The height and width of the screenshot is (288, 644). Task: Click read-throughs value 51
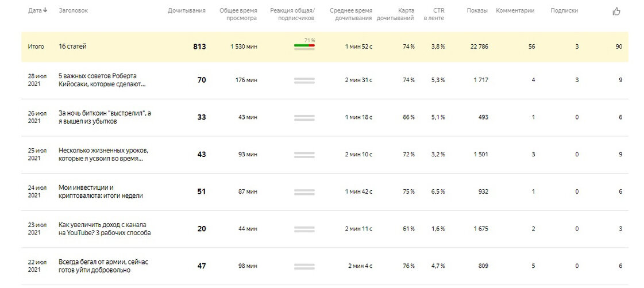click(202, 191)
